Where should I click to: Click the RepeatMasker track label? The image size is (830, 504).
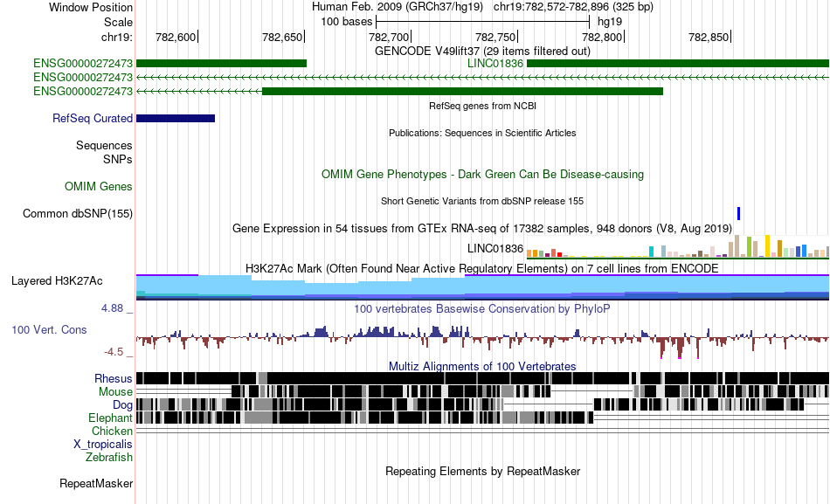tap(96, 483)
